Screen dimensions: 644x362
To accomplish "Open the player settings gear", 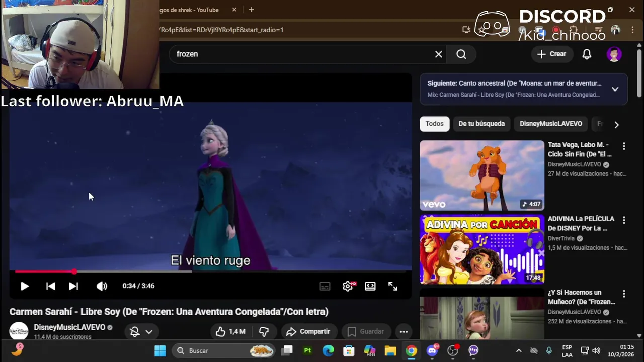I will click(x=348, y=286).
